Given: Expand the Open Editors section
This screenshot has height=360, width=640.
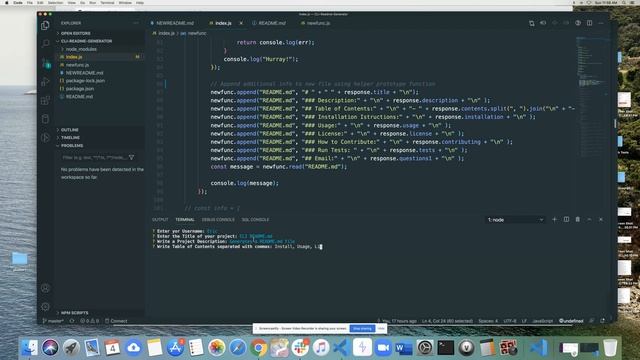Looking at the screenshot, I should tap(76, 33).
